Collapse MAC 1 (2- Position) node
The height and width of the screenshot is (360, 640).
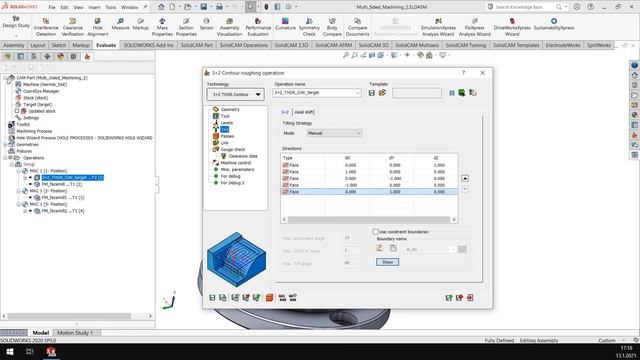tap(18, 191)
